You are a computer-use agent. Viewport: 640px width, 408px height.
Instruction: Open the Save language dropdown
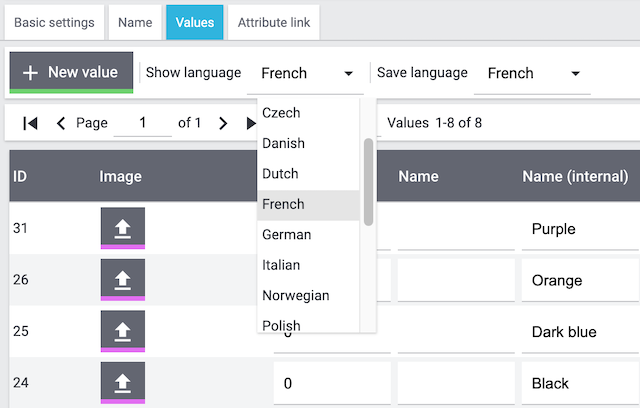tap(532, 73)
